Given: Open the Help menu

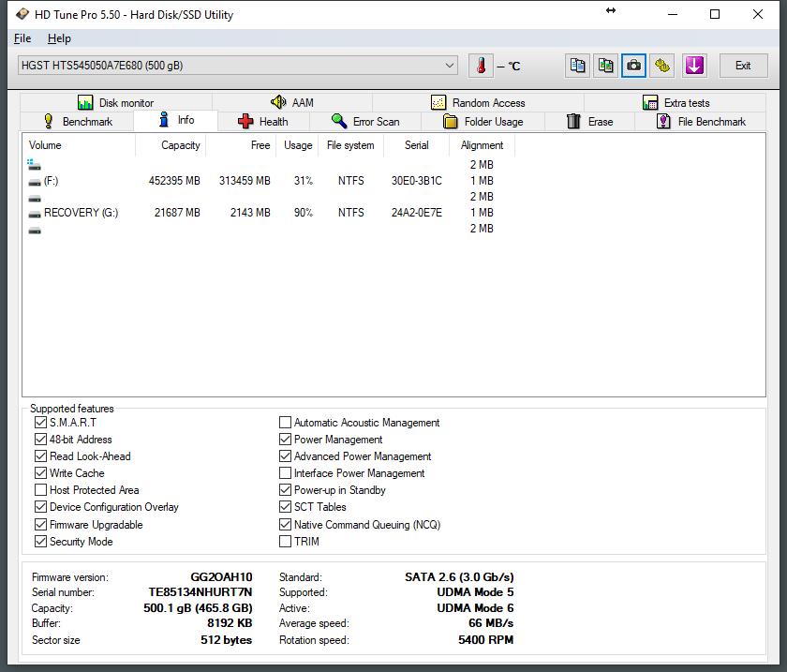Looking at the screenshot, I should 59,38.
